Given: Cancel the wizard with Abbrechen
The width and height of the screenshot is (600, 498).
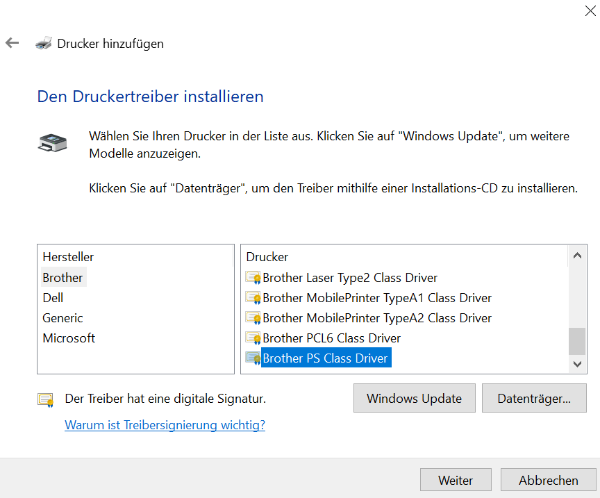Looking at the screenshot, I should [x=548, y=481].
